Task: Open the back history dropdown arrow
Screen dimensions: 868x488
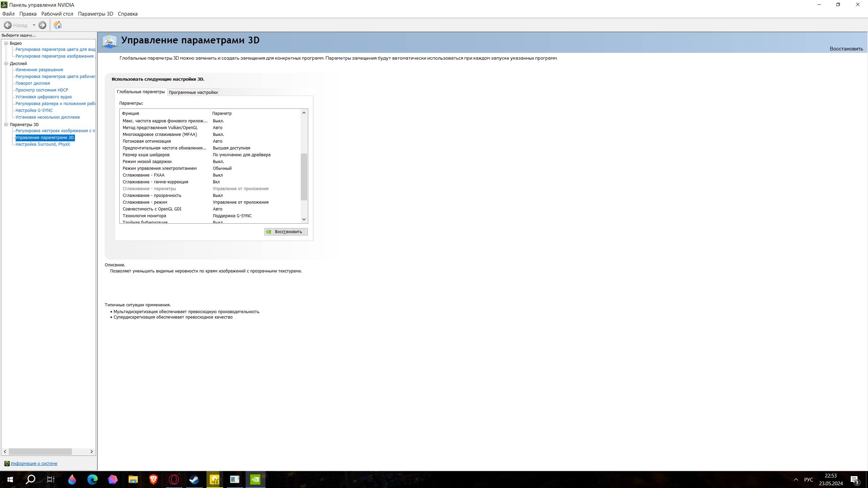Action: click(x=34, y=25)
